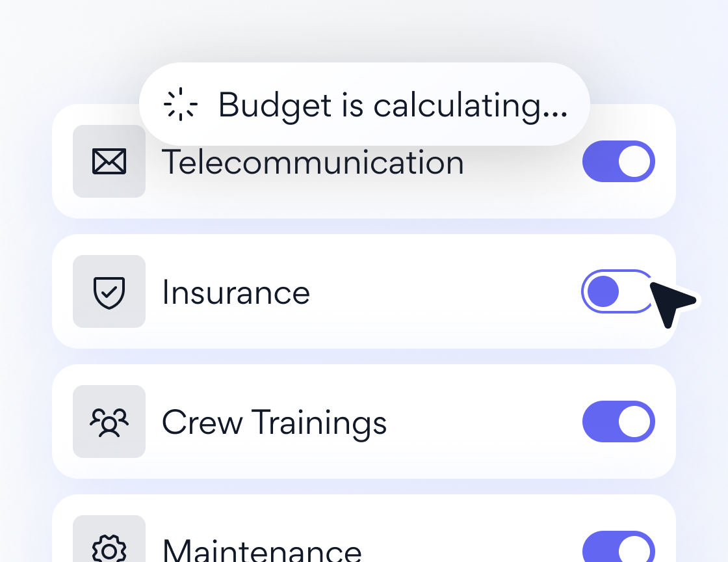Click the black cursor arrow graphic
This screenshot has height=562, width=728.
[671, 302]
